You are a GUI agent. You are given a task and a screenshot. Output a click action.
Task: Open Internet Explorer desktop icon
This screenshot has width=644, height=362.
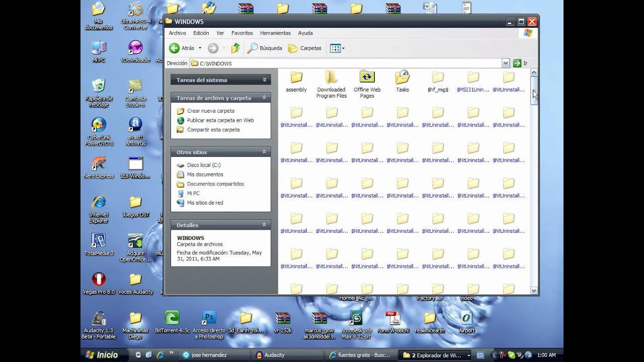coord(99,209)
